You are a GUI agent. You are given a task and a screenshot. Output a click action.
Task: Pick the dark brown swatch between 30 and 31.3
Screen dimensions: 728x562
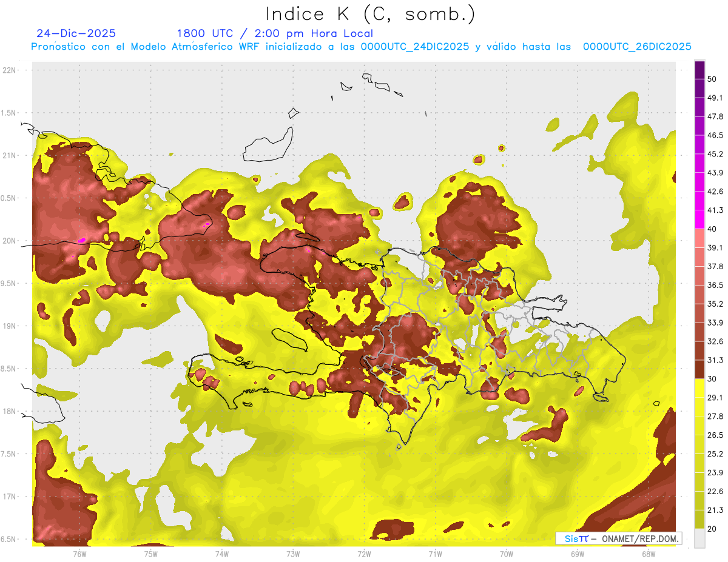click(699, 369)
